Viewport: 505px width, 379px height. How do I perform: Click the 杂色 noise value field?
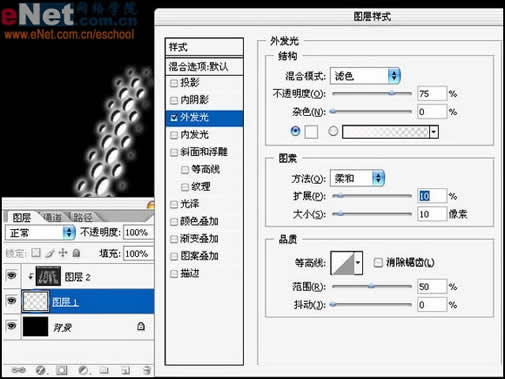tap(432, 112)
